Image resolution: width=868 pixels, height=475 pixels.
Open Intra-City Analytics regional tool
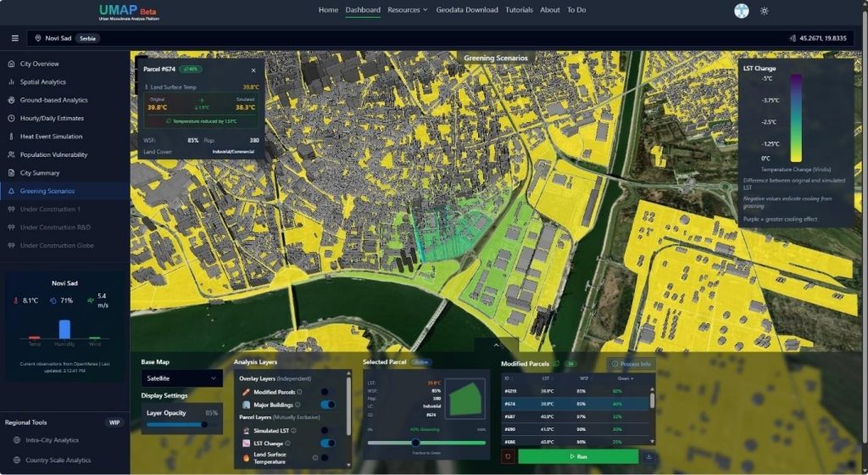52,440
